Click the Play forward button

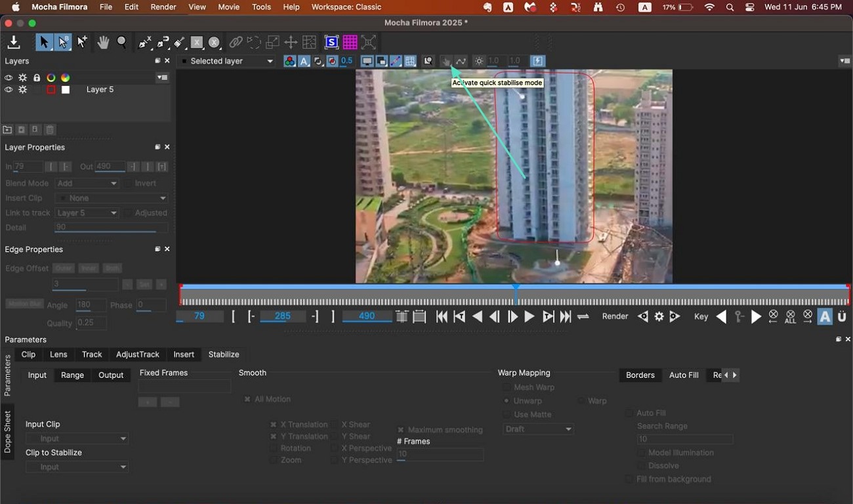(530, 317)
